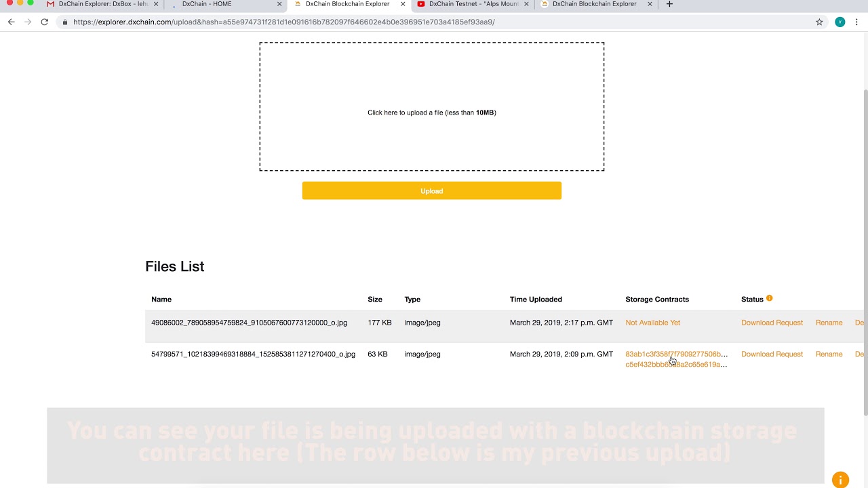Viewport: 868px width, 488px height.
Task: Click the padlock site info icon
Action: (65, 22)
